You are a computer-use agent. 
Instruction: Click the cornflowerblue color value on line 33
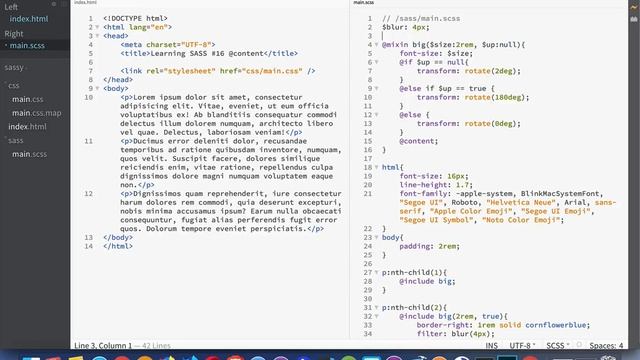(x=556, y=325)
